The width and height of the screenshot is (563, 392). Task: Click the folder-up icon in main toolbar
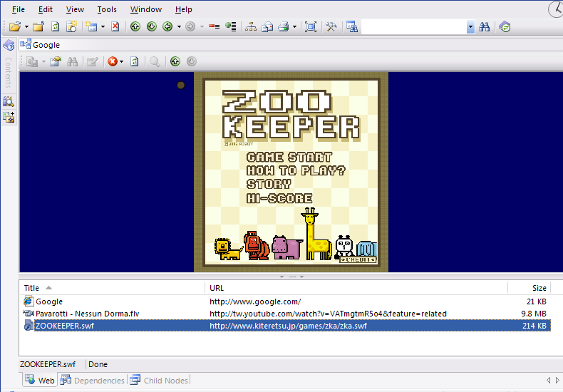click(x=38, y=26)
